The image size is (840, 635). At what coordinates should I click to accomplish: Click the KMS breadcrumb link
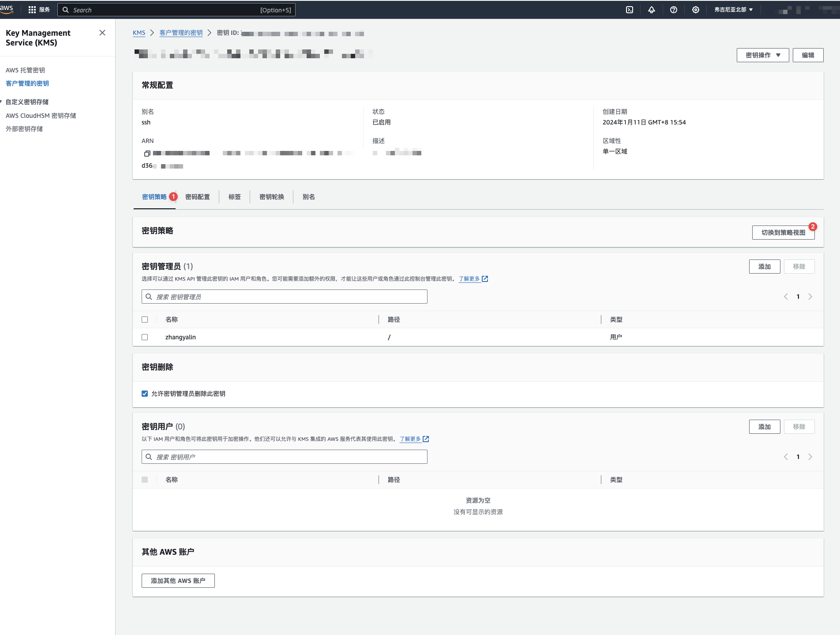click(139, 33)
